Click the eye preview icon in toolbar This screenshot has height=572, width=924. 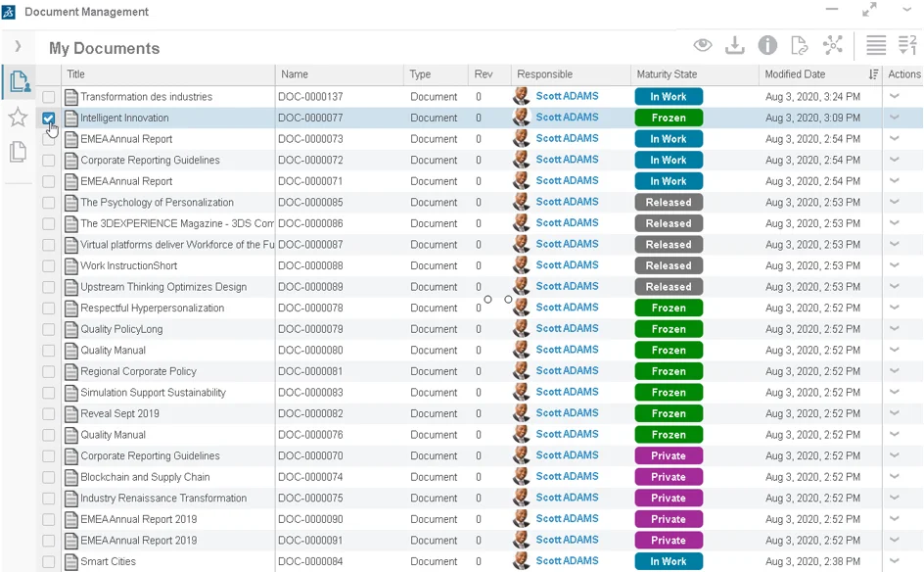point(702,45)
